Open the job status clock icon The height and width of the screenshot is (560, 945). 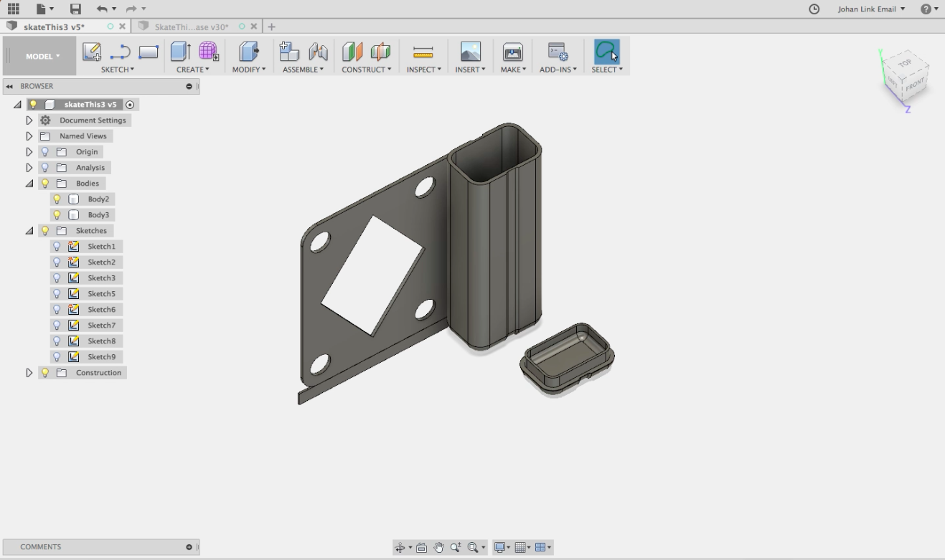click(x=814, y=9)
